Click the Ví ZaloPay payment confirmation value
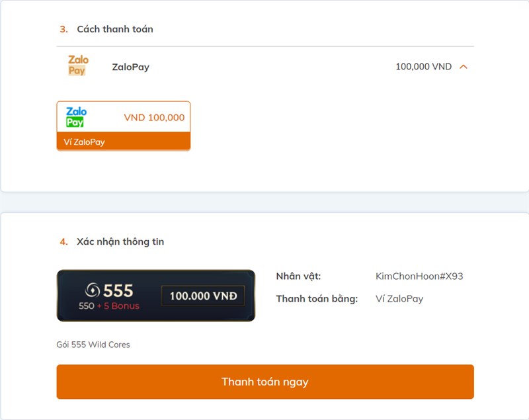 (399, 299)
